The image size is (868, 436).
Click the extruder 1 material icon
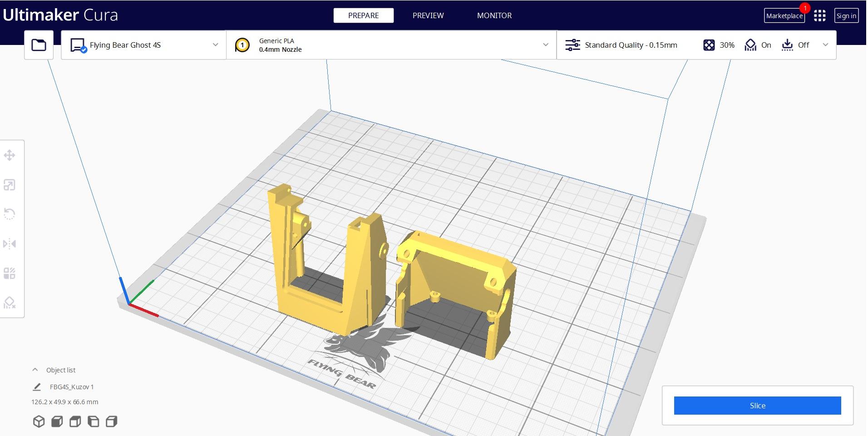(242, 45)
